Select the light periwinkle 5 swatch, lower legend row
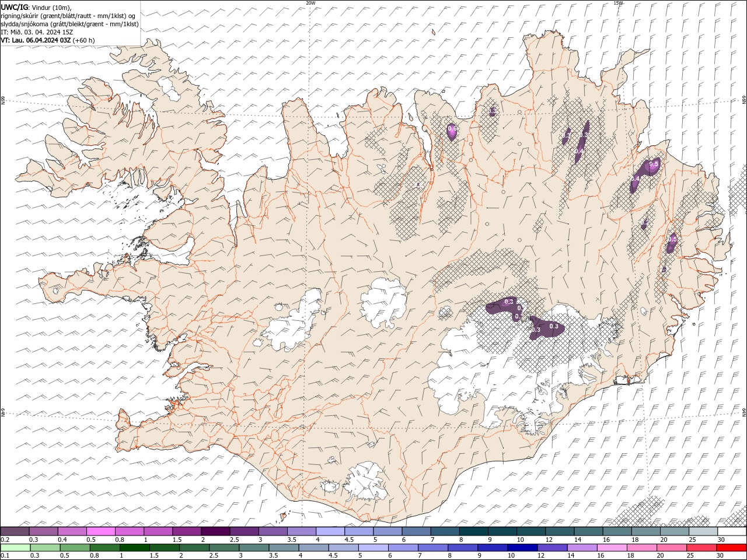This screenshot has height=560, width=747. [373, 548]
